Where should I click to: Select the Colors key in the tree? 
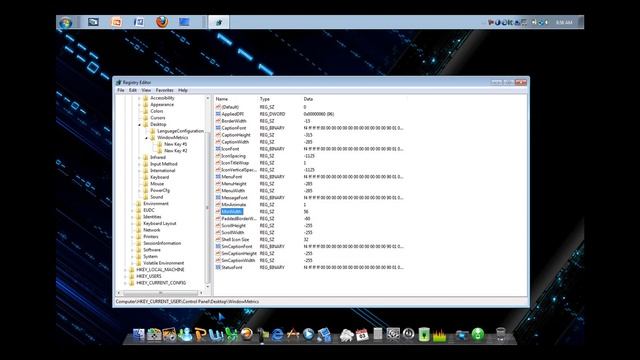pos(157,111)
